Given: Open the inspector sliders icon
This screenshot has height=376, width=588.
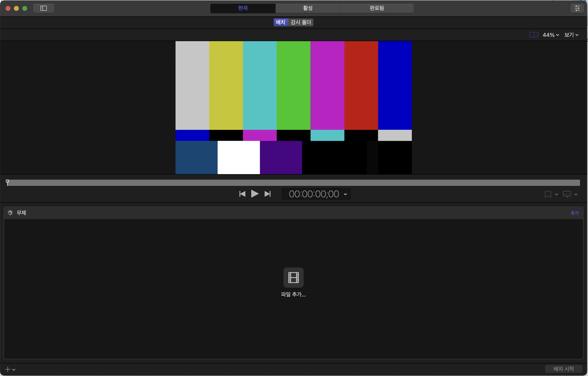Looking at the screenshot, I should tap(577, 8).
